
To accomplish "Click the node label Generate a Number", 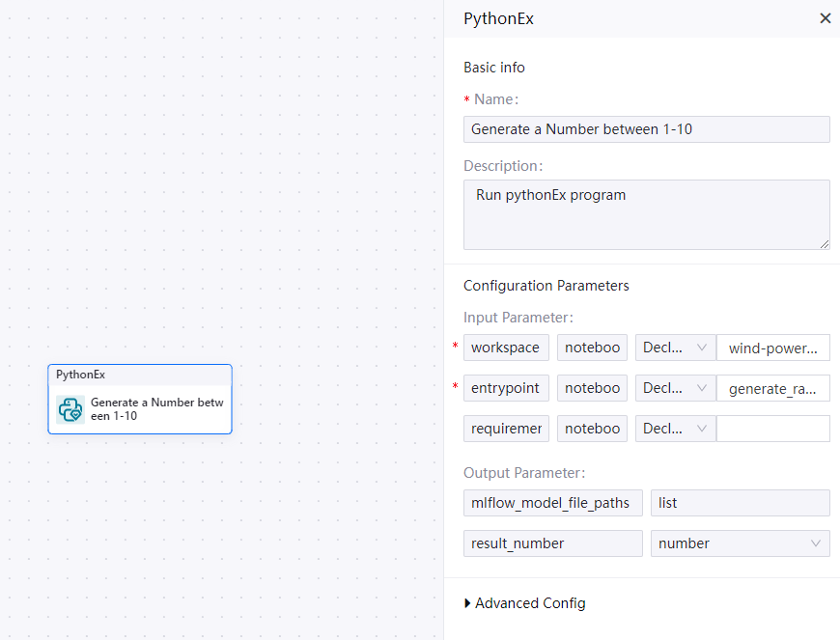I will click(156, 409).
